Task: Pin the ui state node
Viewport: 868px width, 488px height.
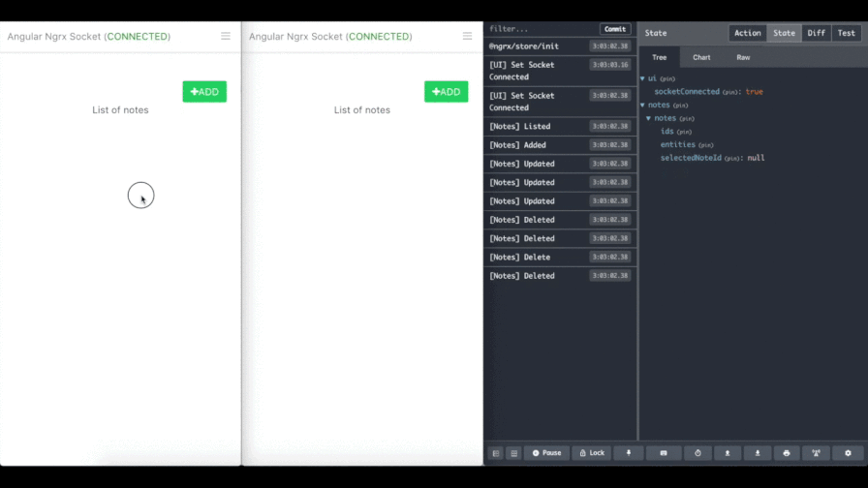Action: (667, 79)
